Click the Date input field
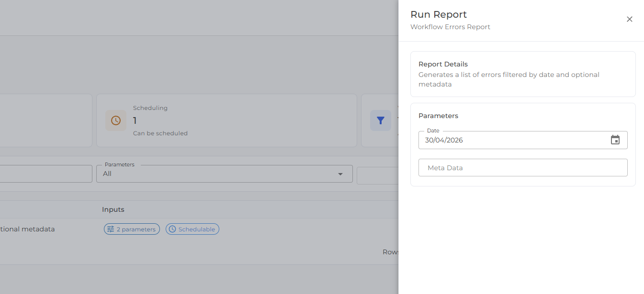Image resolution: width=644 pixels, height=294 pixels. [x=523, y=140]
